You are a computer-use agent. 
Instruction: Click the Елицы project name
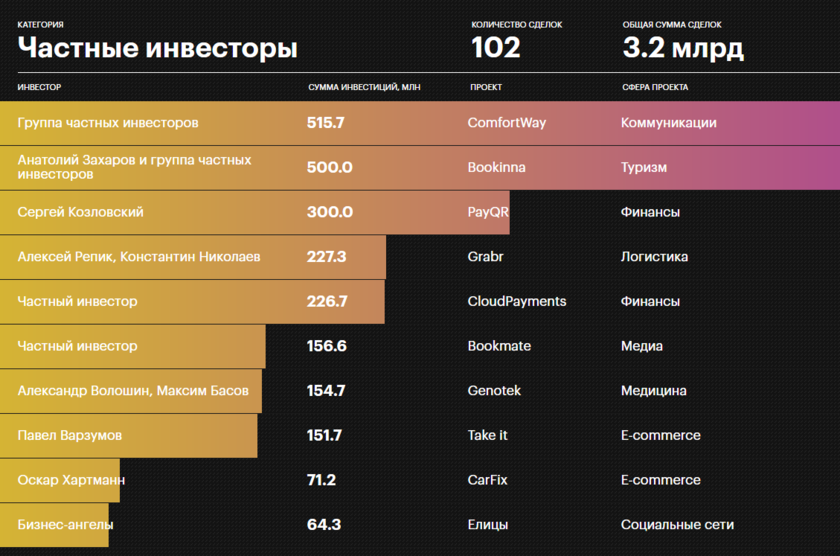[x=488, y=525]
